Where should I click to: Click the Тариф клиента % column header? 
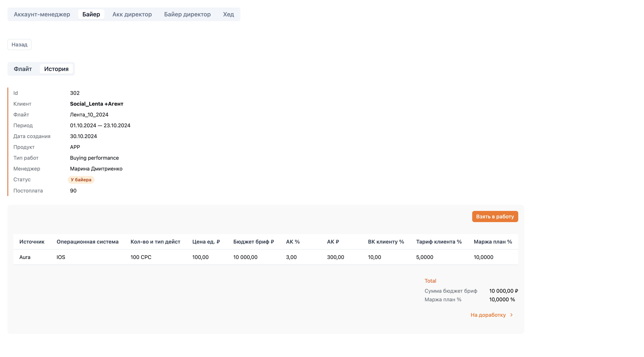point(438,241)
